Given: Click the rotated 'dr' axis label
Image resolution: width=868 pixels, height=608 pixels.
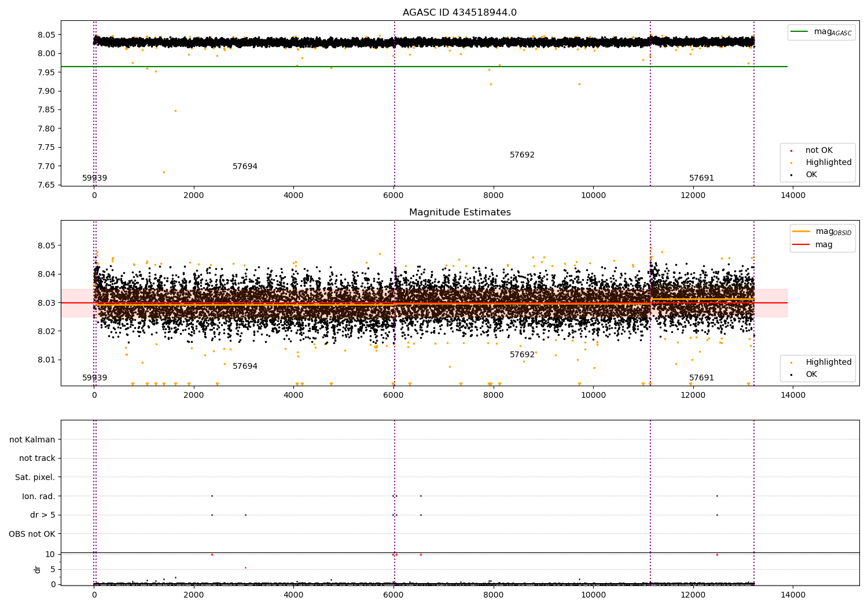Looking at the screenshot, I should [38, 569].
